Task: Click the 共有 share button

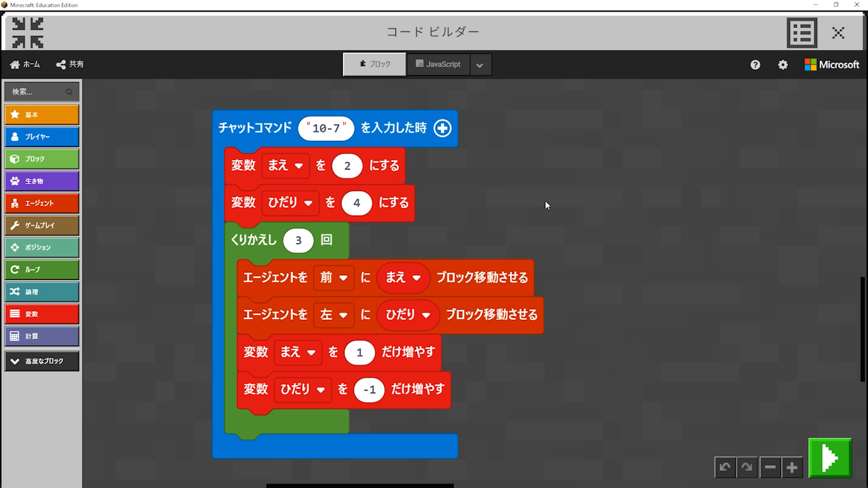Action: (x=70, y=64)
